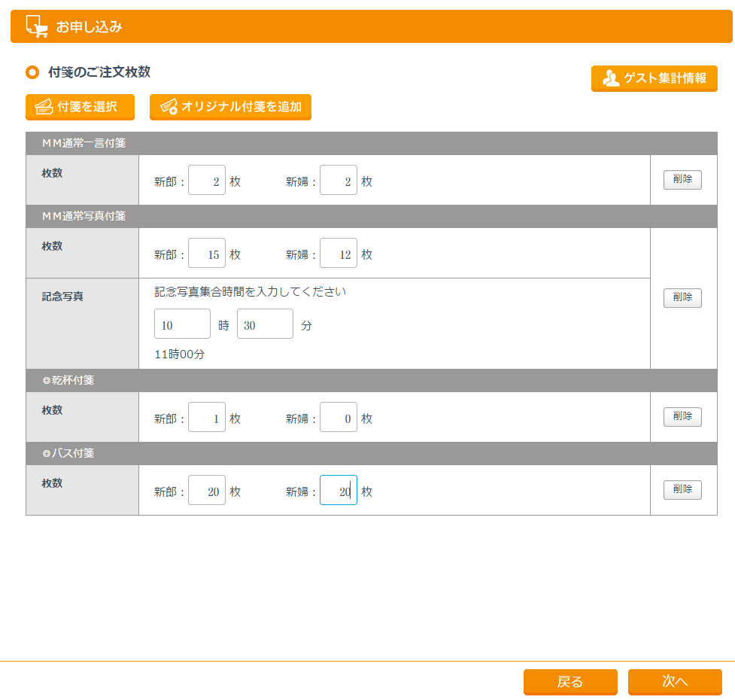Proceed using the 次へ button
735x700 pixels.
coord(675,682)
